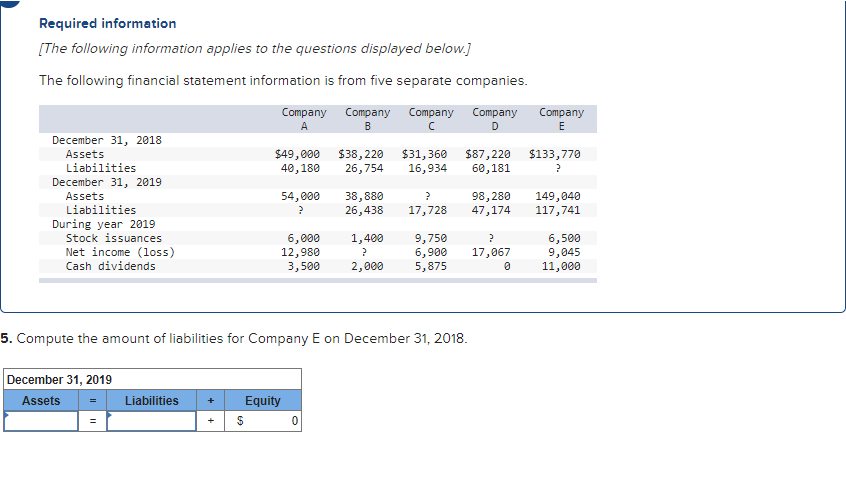Click the 11,000 cash dividends value

coord(561,267)
